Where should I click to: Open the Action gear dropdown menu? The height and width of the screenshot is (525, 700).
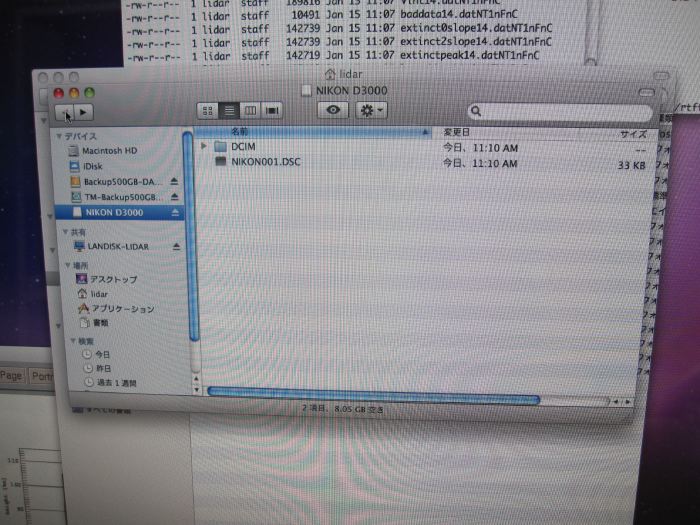tap(371, 110)
